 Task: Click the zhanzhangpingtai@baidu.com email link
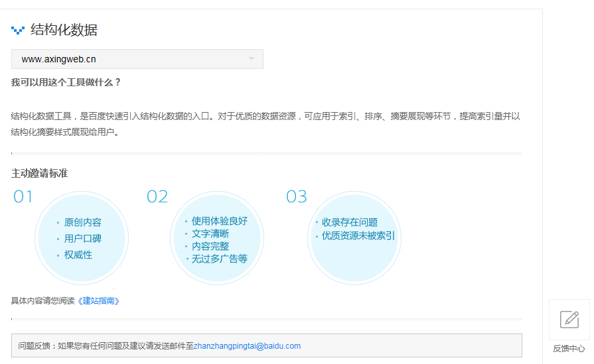247,346
